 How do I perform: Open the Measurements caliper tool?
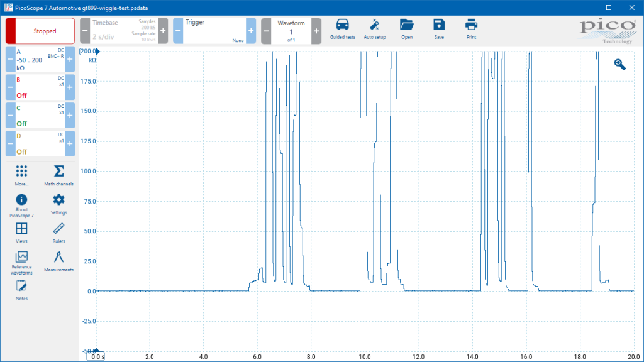point(58,262)
